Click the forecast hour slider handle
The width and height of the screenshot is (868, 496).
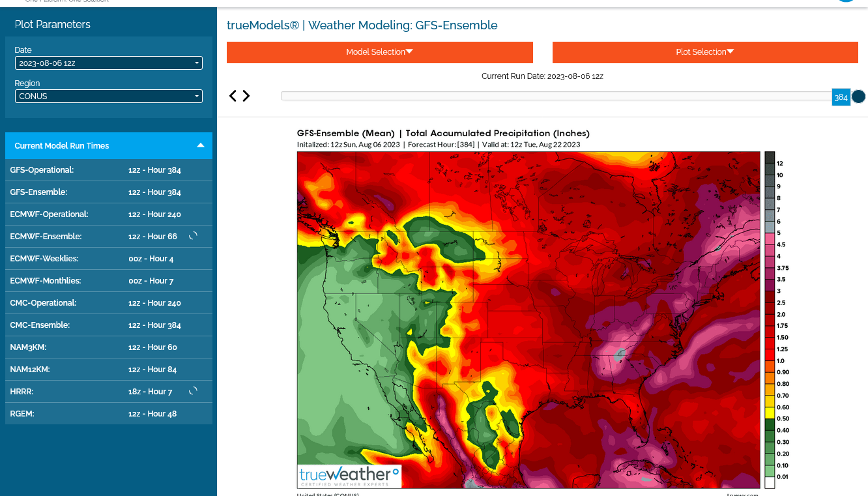(858, 96)
